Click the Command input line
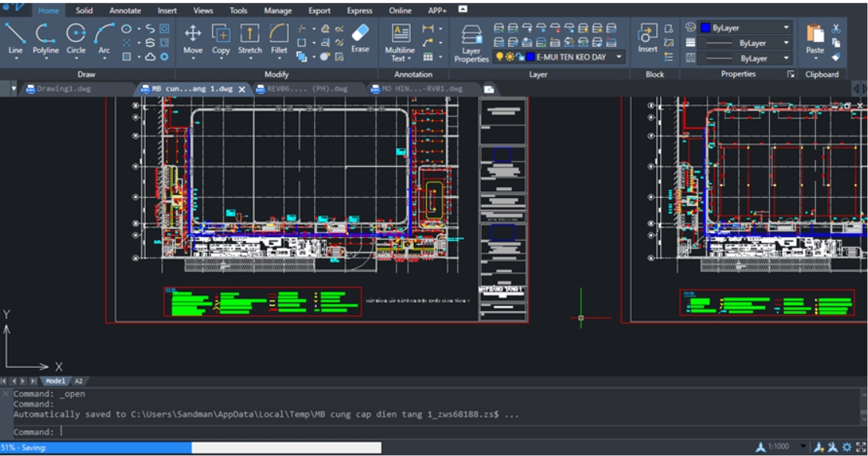868x456 pixels. coord(437,432)
